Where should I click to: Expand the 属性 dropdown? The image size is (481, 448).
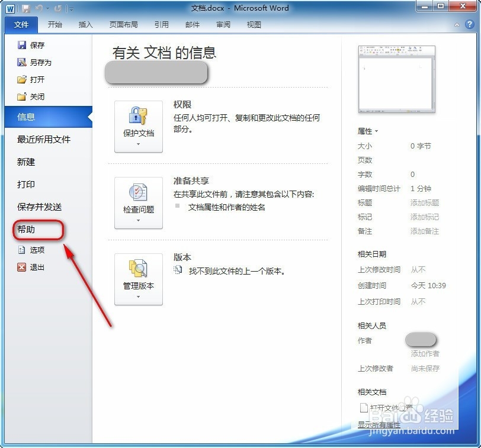coord(368,131)
